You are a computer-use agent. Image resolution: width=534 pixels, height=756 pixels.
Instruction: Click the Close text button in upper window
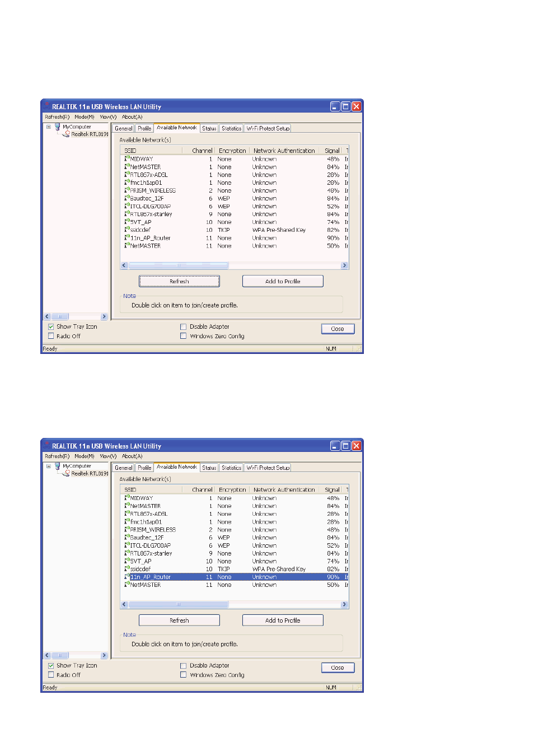pos(338,329)
